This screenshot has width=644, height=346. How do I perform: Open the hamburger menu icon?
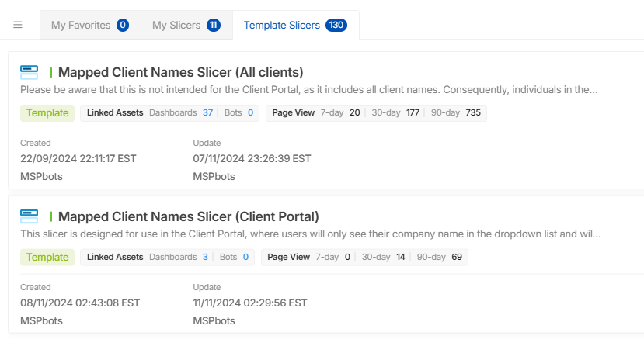point(18,25)
